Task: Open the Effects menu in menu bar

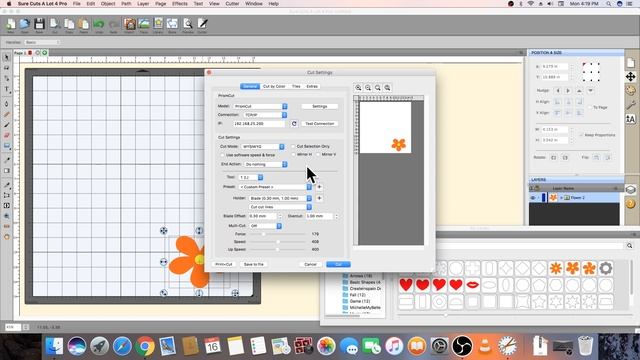Action: (180, 4)
